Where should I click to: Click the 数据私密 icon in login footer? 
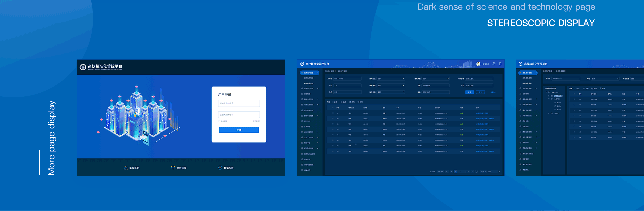point(220,168)
